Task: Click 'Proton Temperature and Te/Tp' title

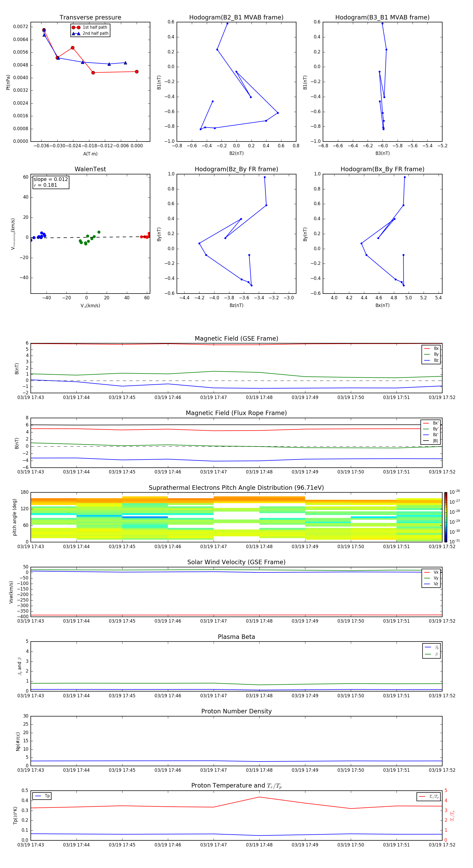Action: 236,786
